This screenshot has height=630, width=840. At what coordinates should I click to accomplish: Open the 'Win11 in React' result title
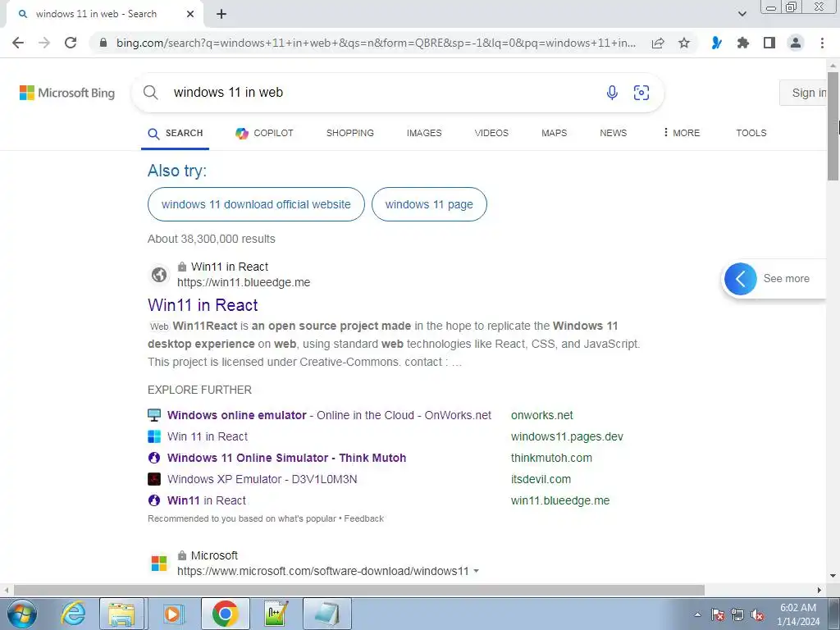pyautogui.click(x=203, y=305)
